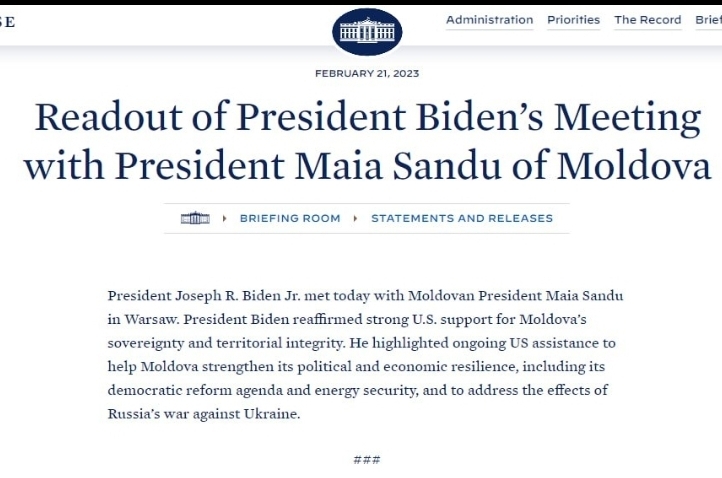Image resolution: width=722 pixels, height=478 pixels.
Task: Click the breadcrumb arrow before Statements and Releases
Action: pyautogui.click(x=355, y=218)
